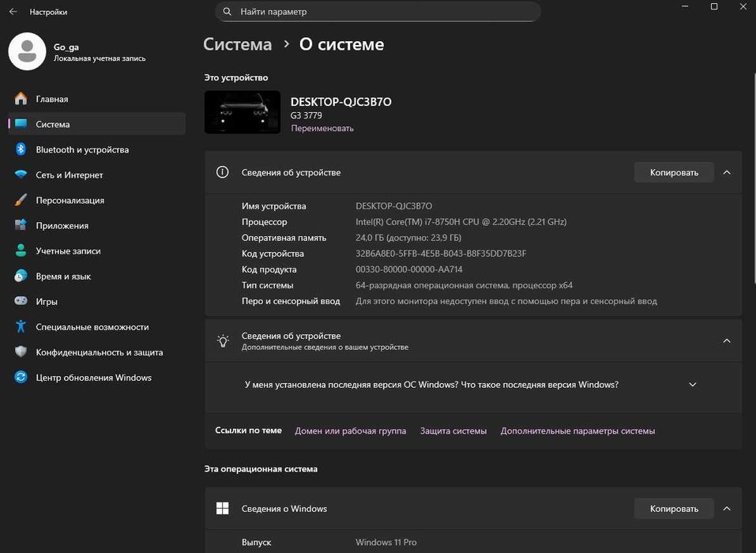
Task: Click the DESKTOP-QJC3B7O heading name
Action: pyautogui.click(x=341, y=102)
